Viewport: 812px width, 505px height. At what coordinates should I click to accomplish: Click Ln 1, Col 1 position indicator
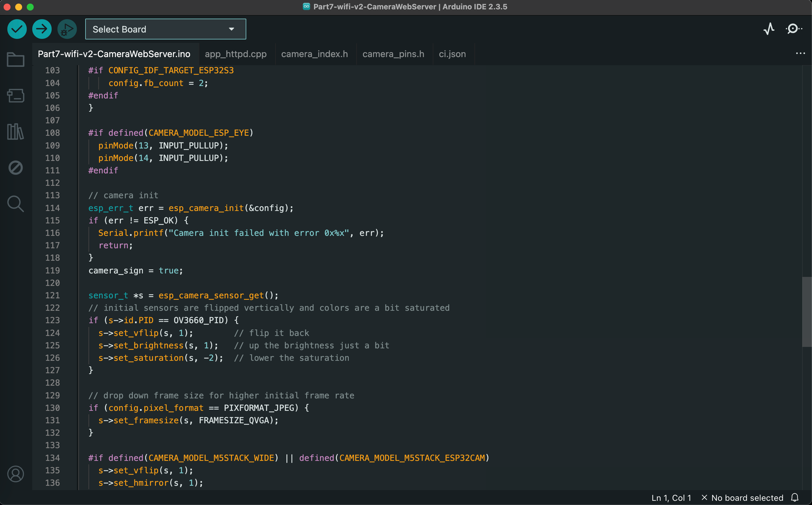(671, 498)
